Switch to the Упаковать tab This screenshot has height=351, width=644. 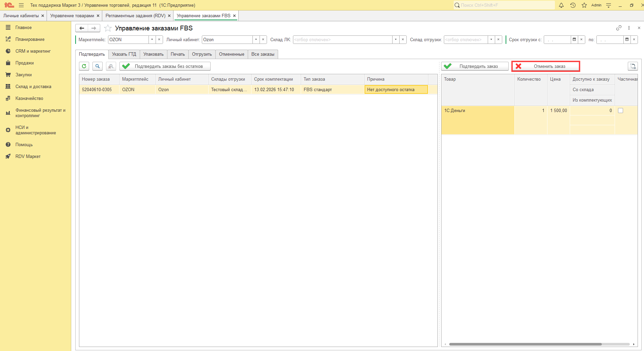point(153,54)
